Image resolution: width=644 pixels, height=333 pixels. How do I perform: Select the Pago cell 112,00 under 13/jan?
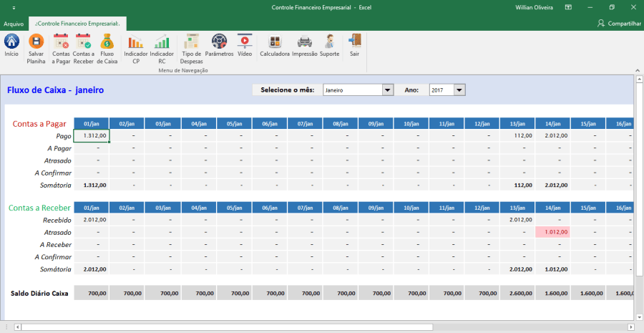pyautogui.click(x=517, y=135)
